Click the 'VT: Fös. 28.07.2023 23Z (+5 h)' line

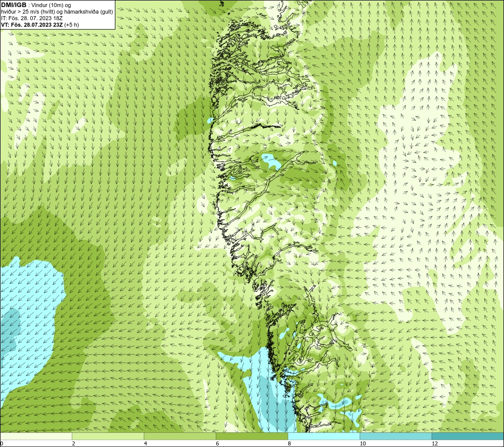tap(40, 25)
